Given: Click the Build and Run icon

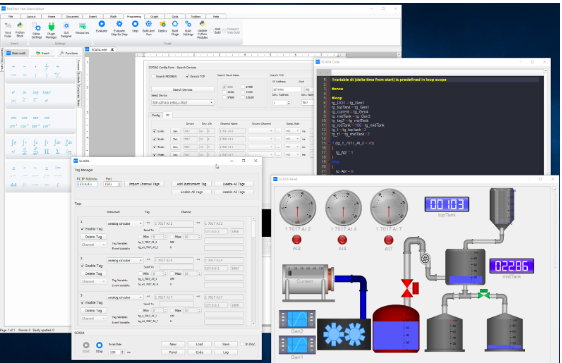Looking at the screenshot, I should (x=148, y=24).
